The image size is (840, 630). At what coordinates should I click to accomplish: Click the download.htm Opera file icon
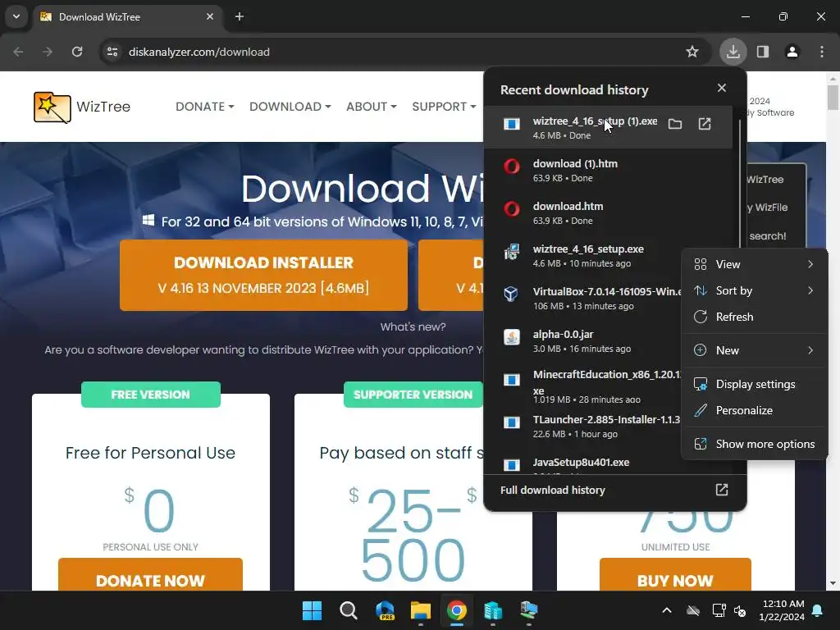pyautogui.click(x=512, y=209)
